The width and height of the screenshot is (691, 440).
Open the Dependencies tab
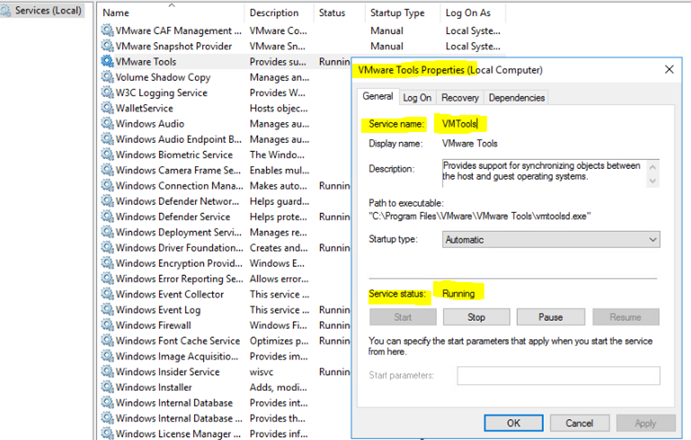tap(516, 98)
